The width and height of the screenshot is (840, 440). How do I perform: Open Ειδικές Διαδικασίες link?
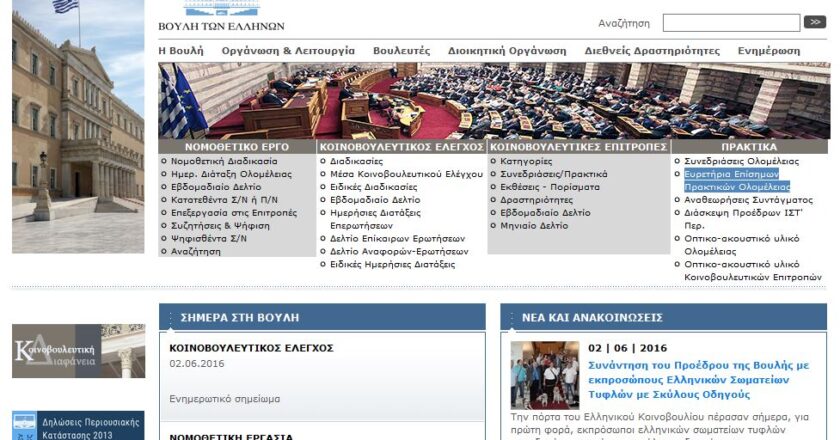click(x=373, y=187)
